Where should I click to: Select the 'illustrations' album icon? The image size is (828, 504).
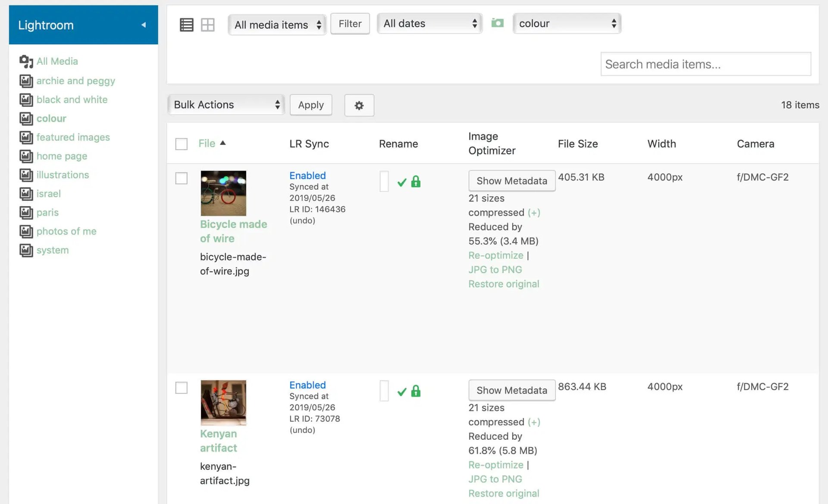pyautogui.click(x=25, y=175)
